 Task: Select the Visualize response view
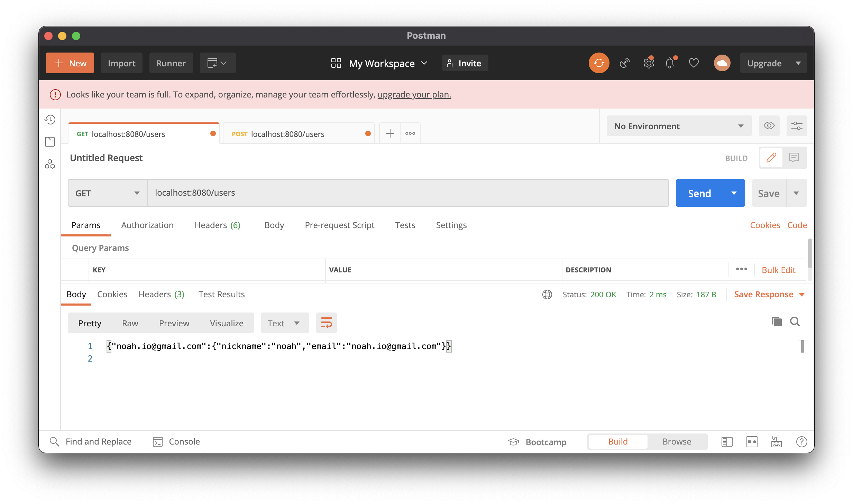click(x=227, y=323)
